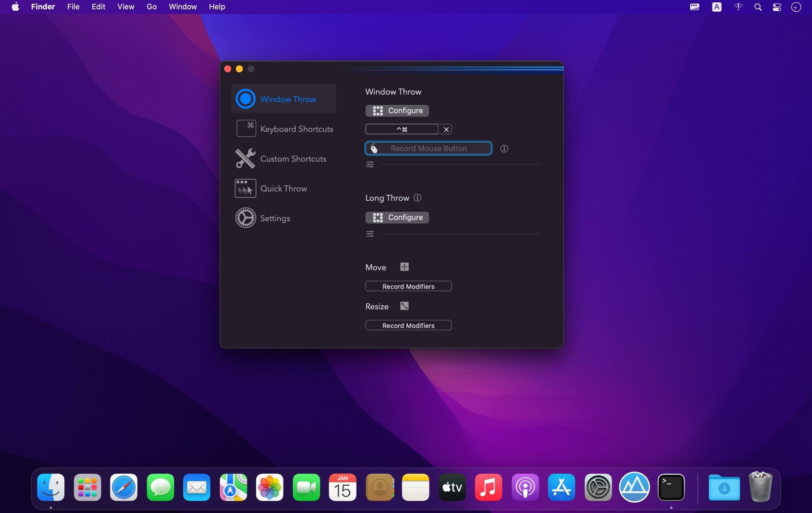Launch Terminal from the Dock
The width and height of the screenshot is (812, 513).
click(x=671, y=487)
